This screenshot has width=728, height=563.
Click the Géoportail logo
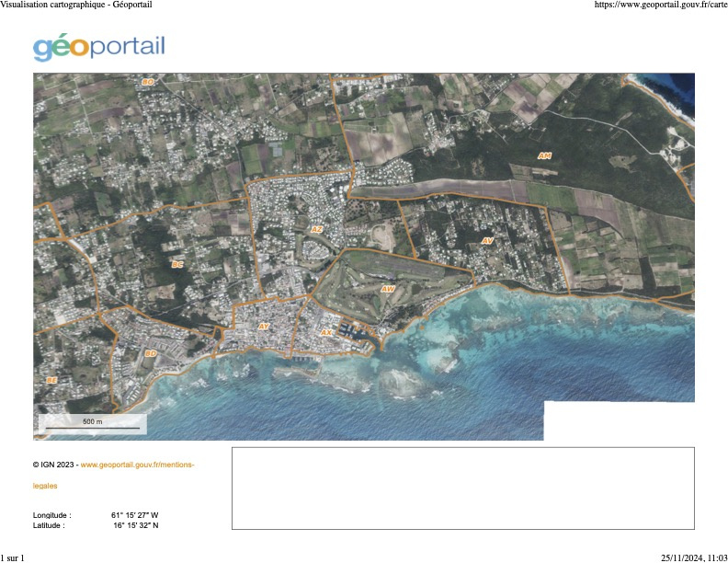(99, 47)
